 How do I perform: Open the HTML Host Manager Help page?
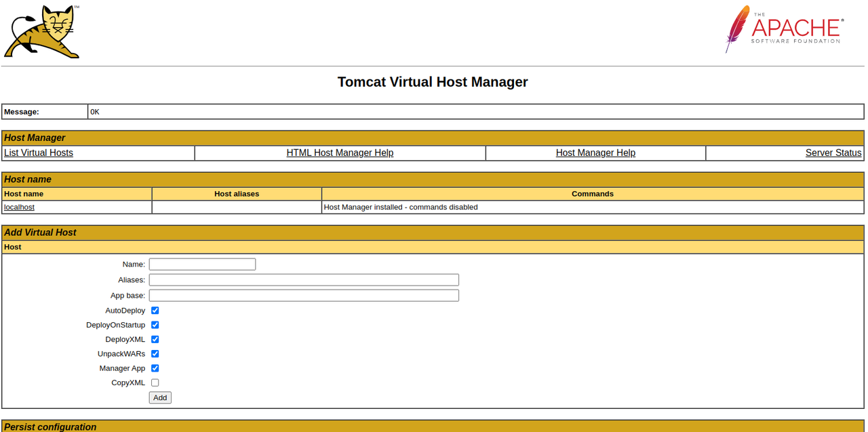340,153
